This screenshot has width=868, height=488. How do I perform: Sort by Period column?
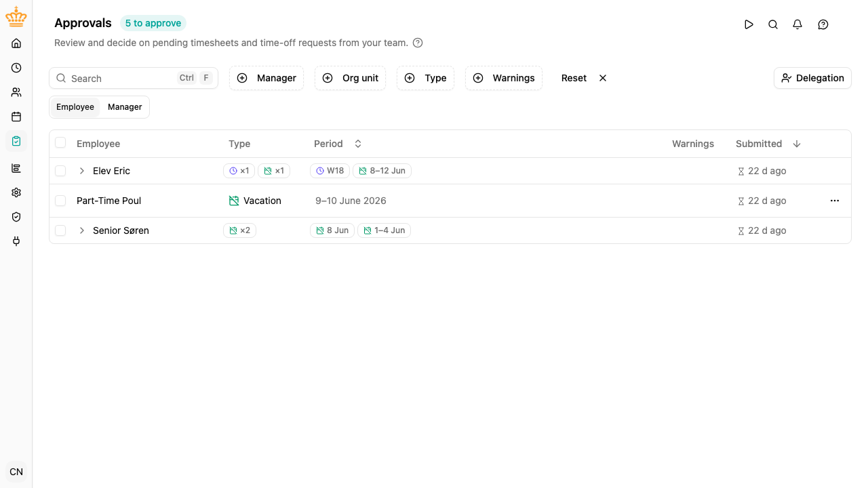click(338, 144)
